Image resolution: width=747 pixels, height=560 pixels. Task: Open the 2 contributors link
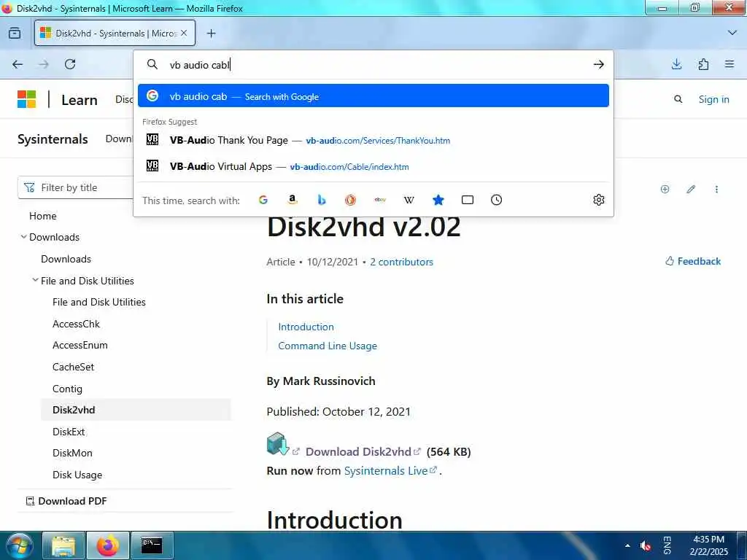pyautogui.click(x=402, y=262)
